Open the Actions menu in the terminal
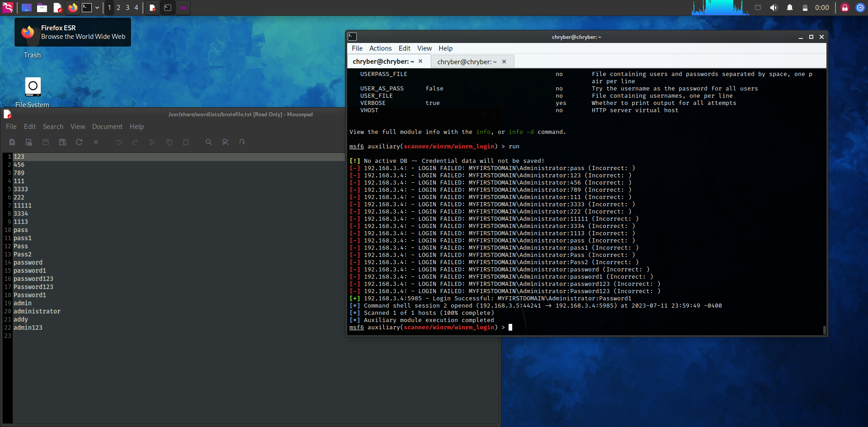 [380, 48]
